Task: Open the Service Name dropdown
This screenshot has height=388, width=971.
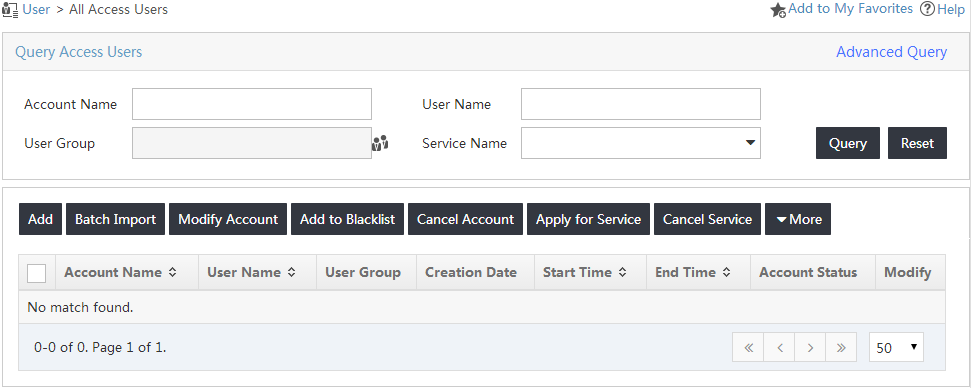Action: coord(640,143)
